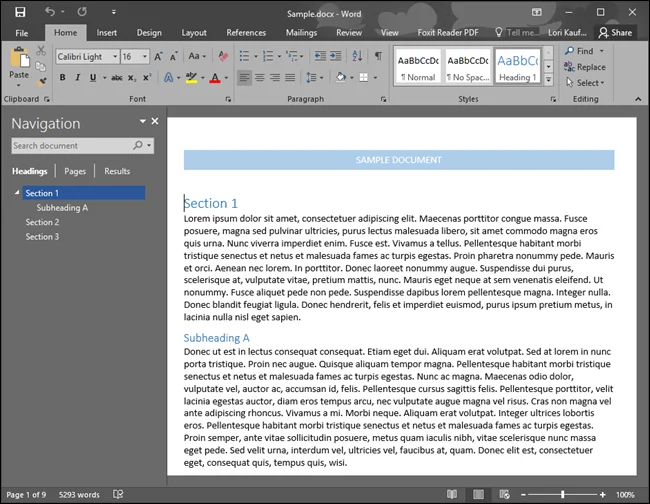The image size is (650, 504).
Task: Center align the paragraph
Action: click(260, 78)
